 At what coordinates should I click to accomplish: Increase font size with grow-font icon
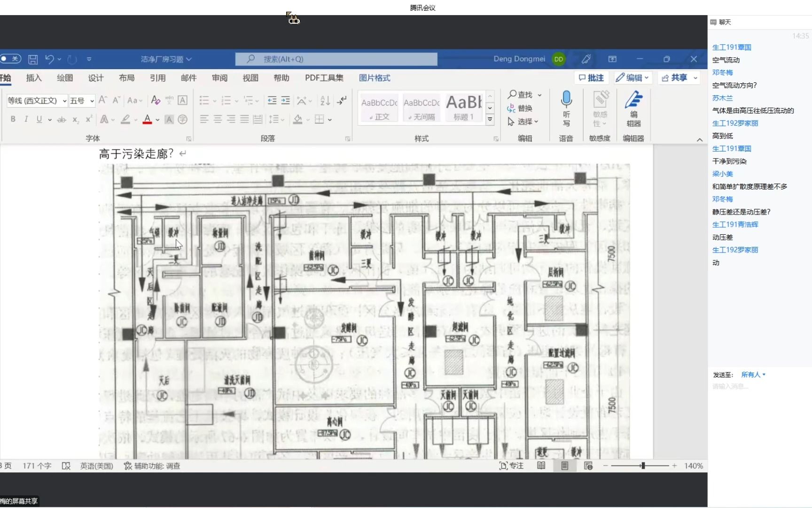(103, 100)
